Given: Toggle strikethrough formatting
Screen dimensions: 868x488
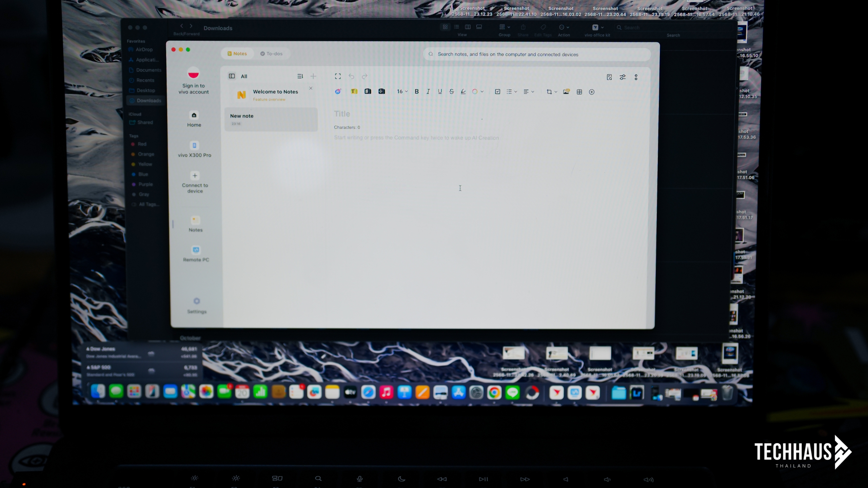Looking at the screenshot, I should click(451, 91).
